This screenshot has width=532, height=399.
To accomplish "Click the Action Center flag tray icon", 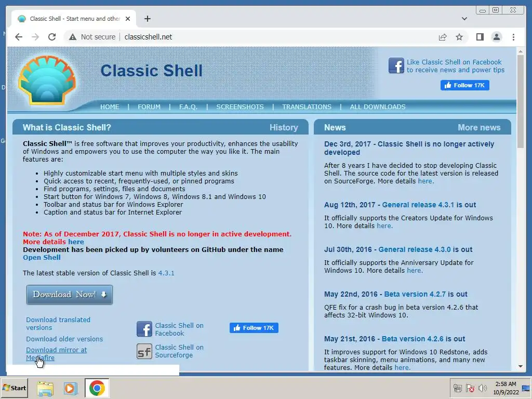I will (x=470, y=388).
